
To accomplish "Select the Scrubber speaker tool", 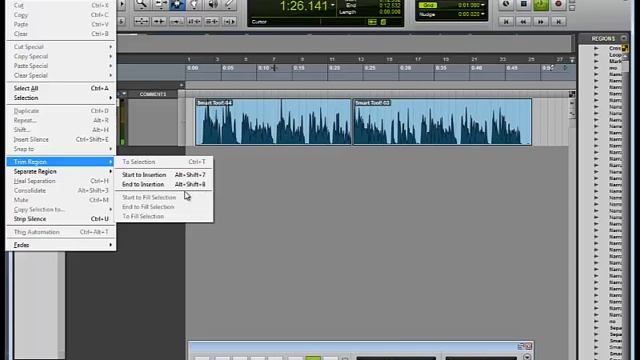I will [x=212, y=4].
